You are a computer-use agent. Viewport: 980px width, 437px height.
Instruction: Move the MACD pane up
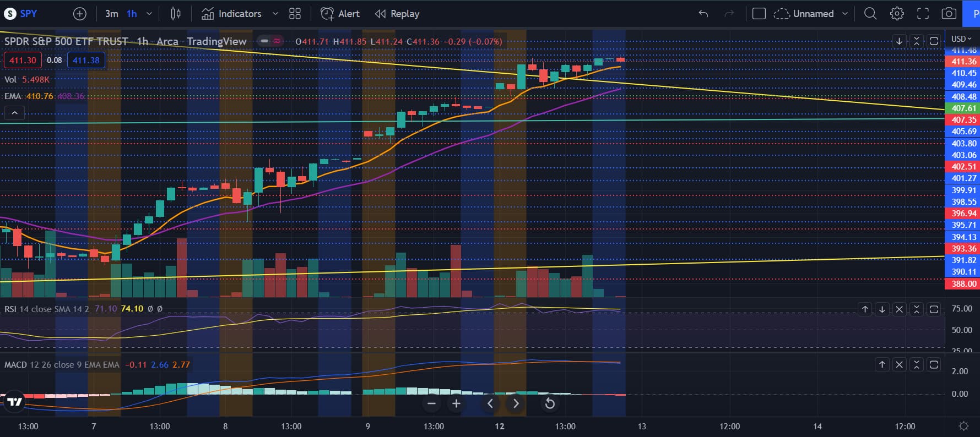tap(882, 364)
